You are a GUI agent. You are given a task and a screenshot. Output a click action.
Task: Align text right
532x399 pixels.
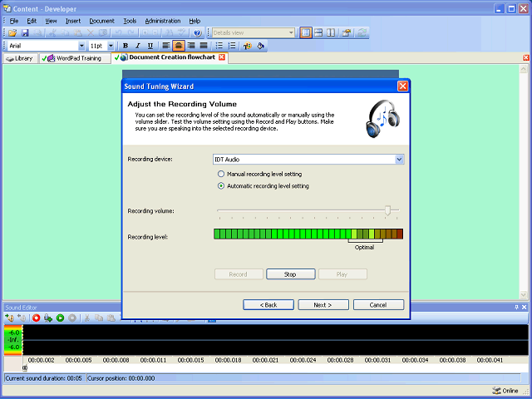[191, 46]
